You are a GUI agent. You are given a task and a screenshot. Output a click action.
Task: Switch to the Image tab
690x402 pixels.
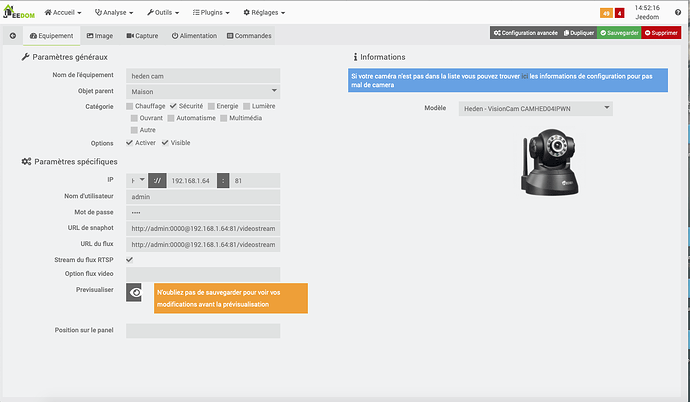pyautogui.click(x=100, y=36)
